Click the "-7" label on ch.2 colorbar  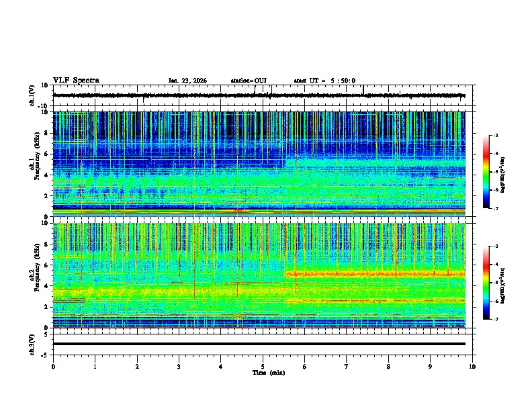(495, 320)
